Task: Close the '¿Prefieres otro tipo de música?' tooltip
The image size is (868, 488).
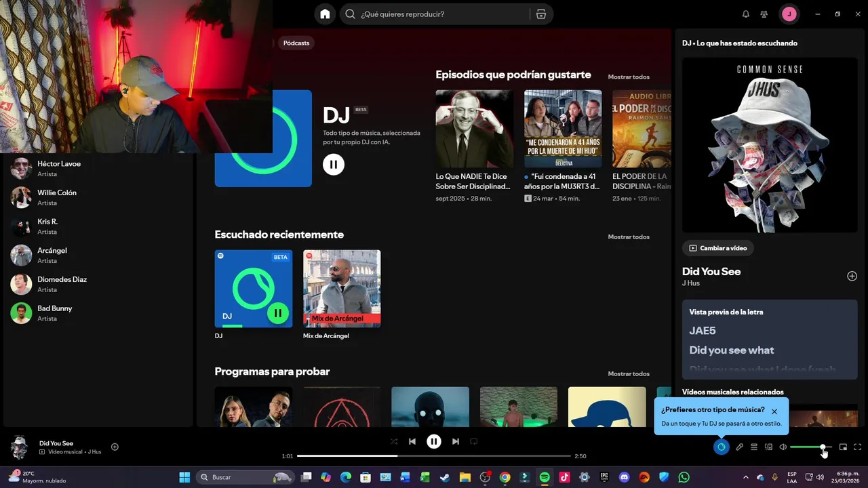Action: 774,411
